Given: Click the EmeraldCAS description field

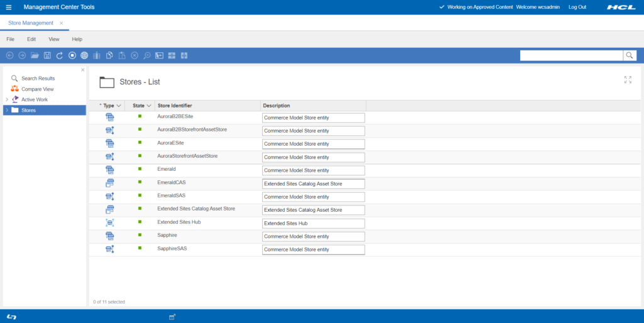Looking at the screenshot, I should (x=313, y=184).
